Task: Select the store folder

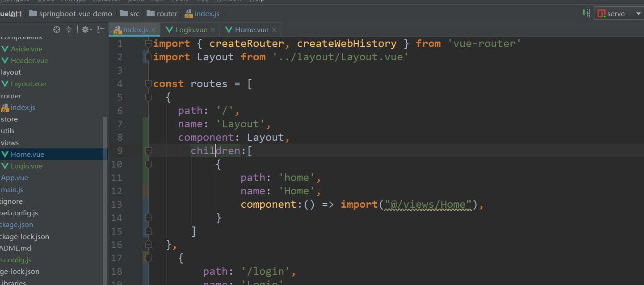Action: click(9, 119)
